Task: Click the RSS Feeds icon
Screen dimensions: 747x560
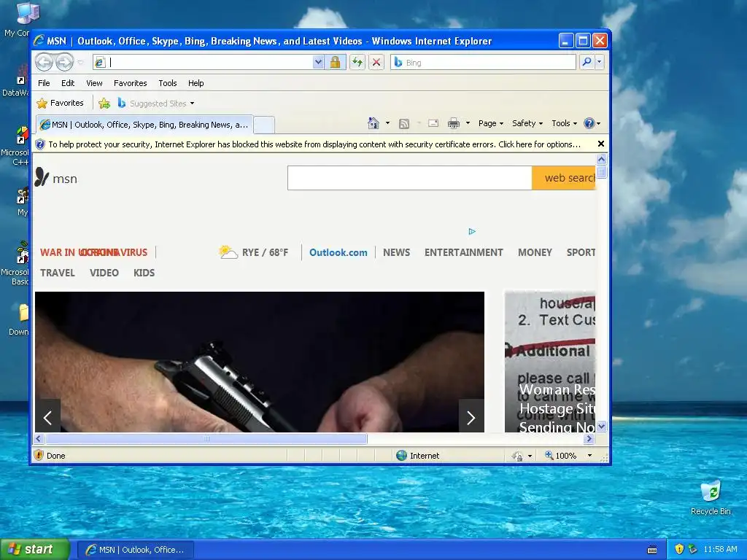Action: pos(404,123)
